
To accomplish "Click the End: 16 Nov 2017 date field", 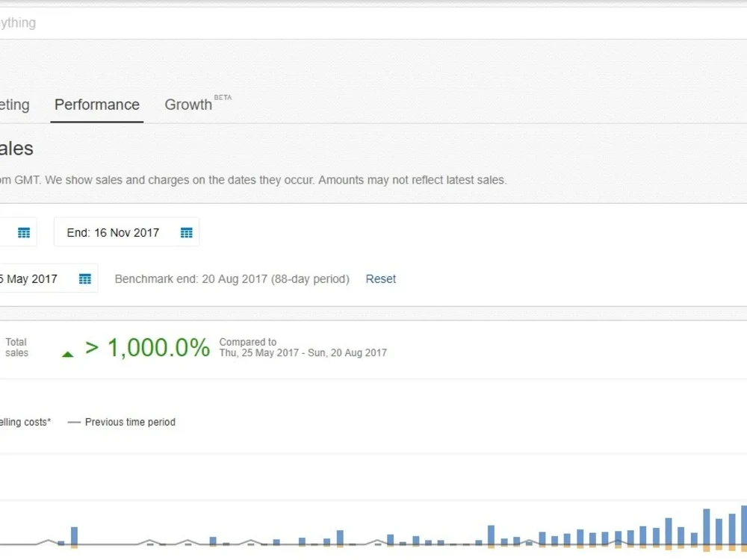I will pos(126,232).
